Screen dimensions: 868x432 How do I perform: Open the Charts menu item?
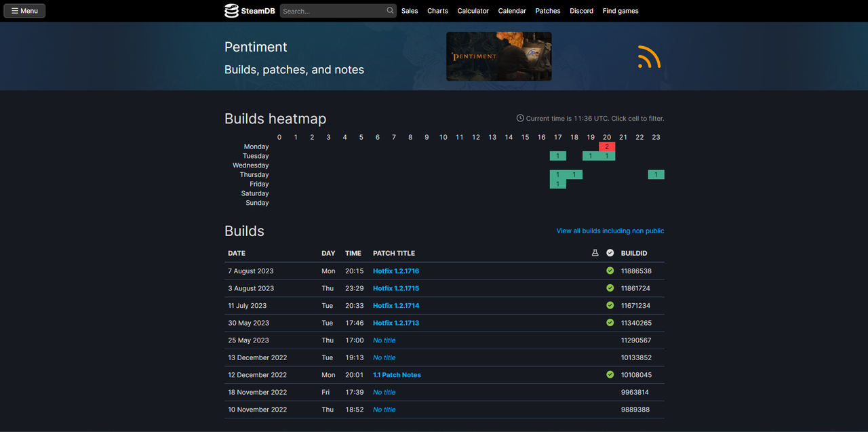tap(437, 11)
